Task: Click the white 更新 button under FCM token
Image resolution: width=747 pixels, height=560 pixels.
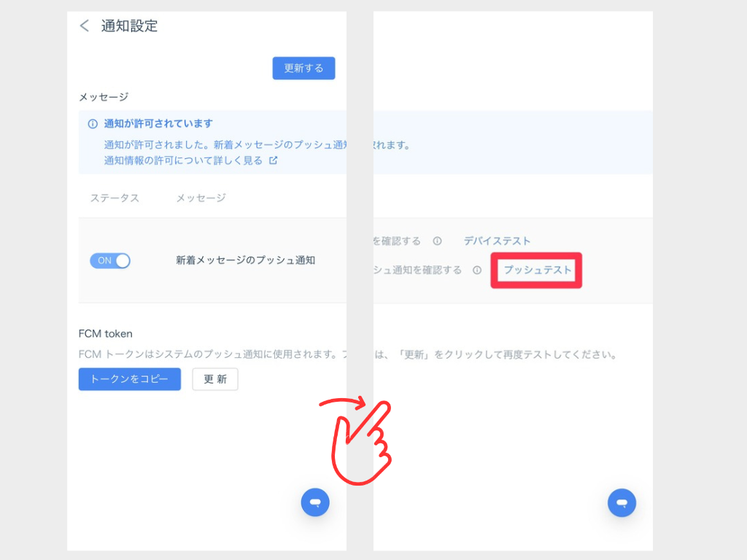Action: (x=215, y=379)
